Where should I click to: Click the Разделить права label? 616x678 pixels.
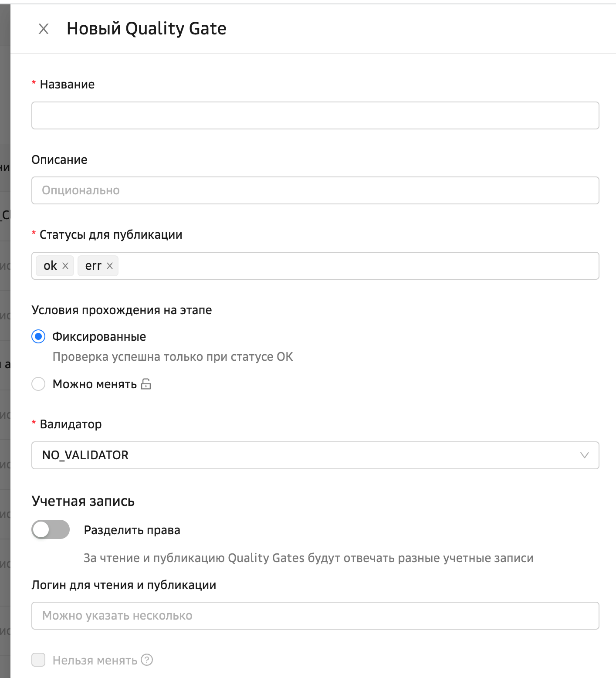[x=132, y=530]
